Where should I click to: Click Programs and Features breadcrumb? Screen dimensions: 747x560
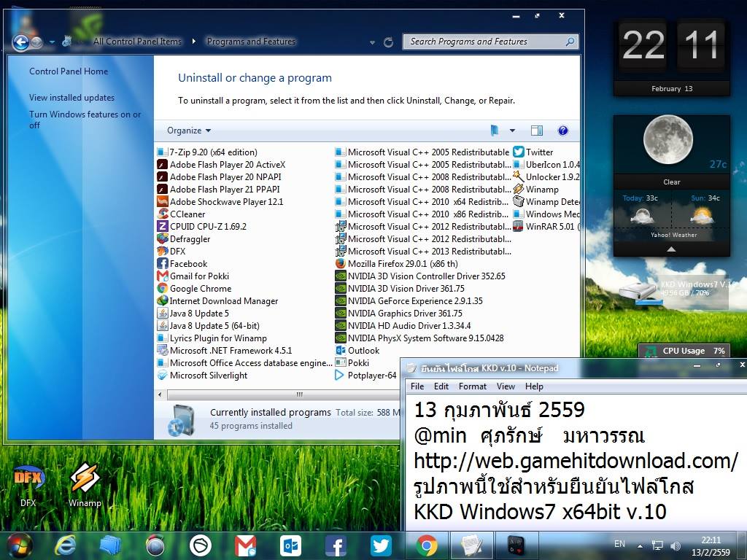coord(251,42)
